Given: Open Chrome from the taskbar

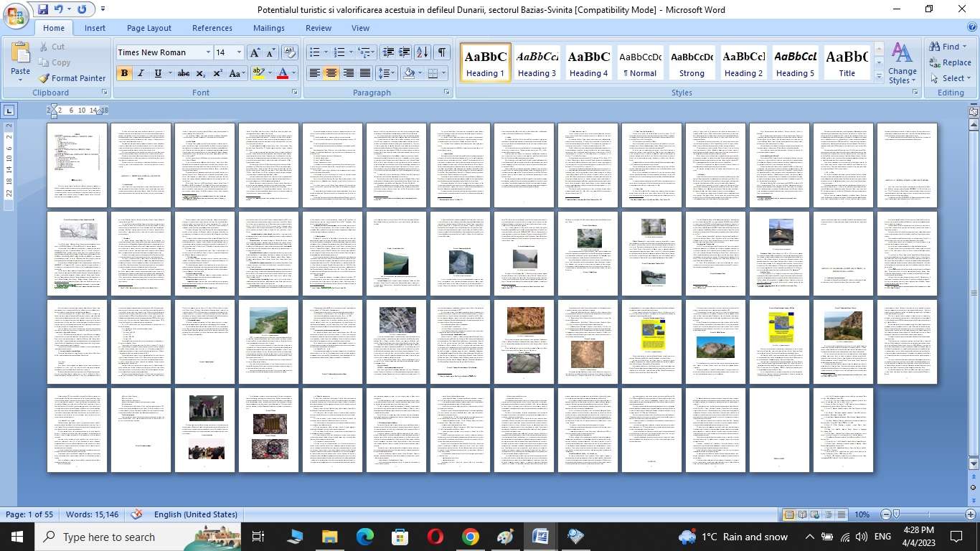Looking at the screenshot, I should click(470, 537).
